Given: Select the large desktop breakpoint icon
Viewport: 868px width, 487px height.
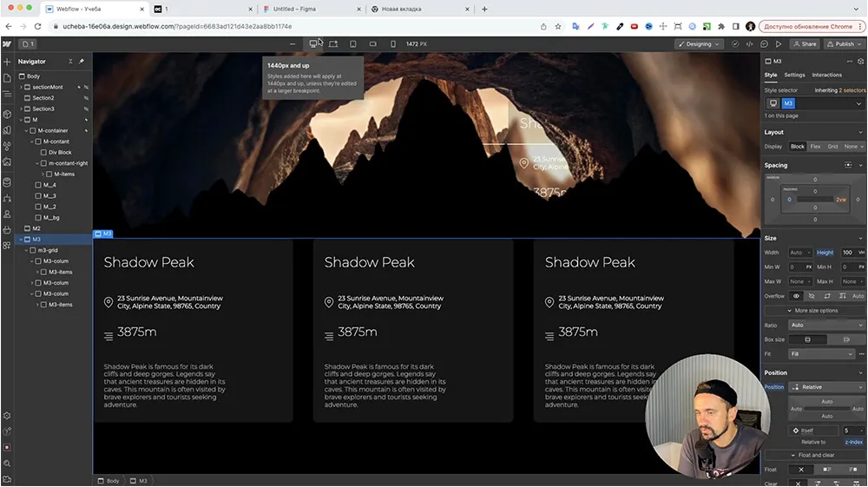Looking at the screenshot, I should pos(313,43).
